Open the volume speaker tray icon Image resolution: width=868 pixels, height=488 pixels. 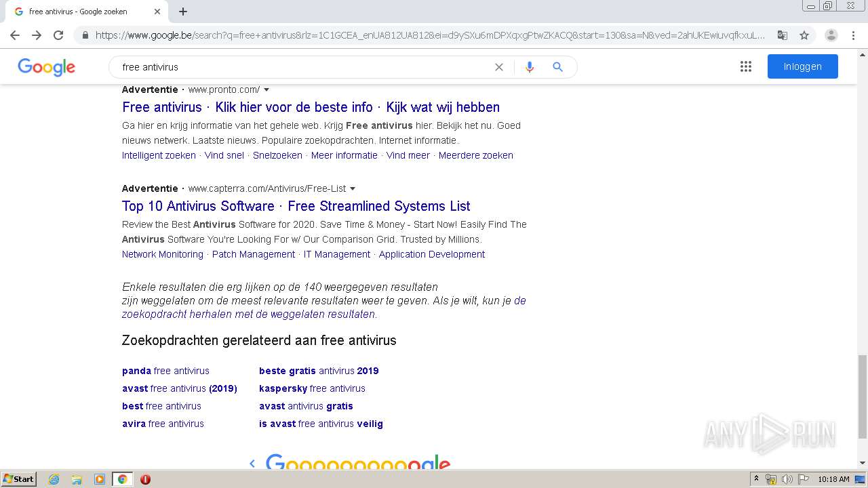[787, 479]
